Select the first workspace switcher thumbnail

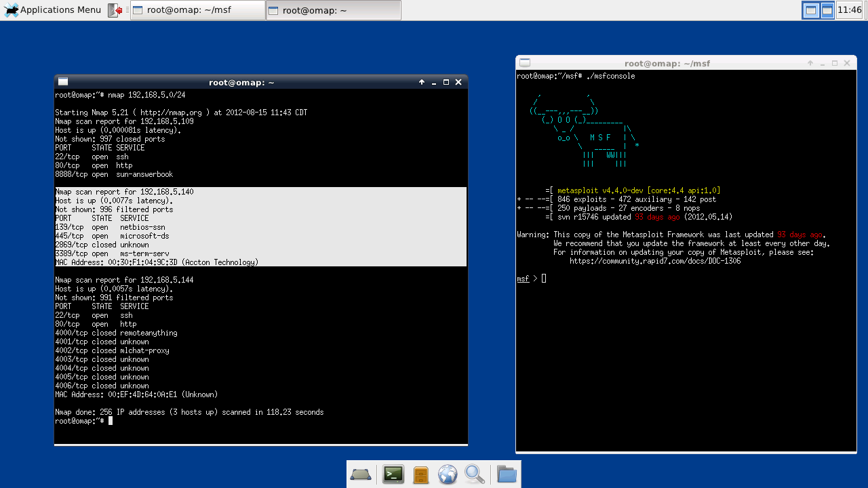coord(810,10)
